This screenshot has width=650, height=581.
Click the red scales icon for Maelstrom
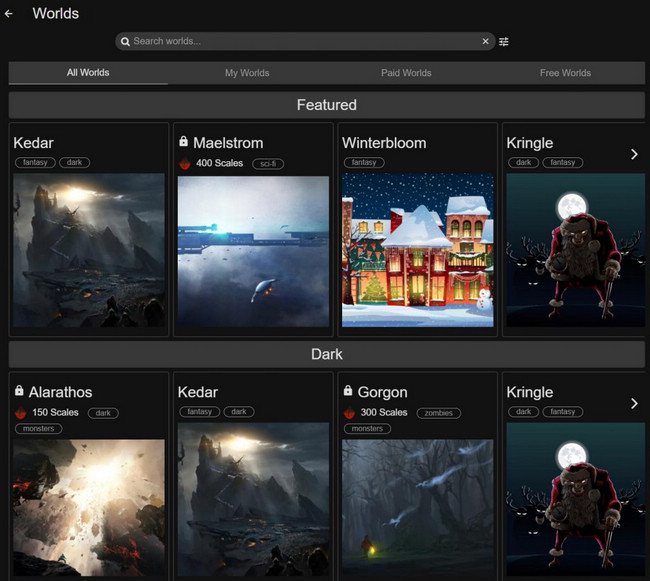(x=184, y=163)
